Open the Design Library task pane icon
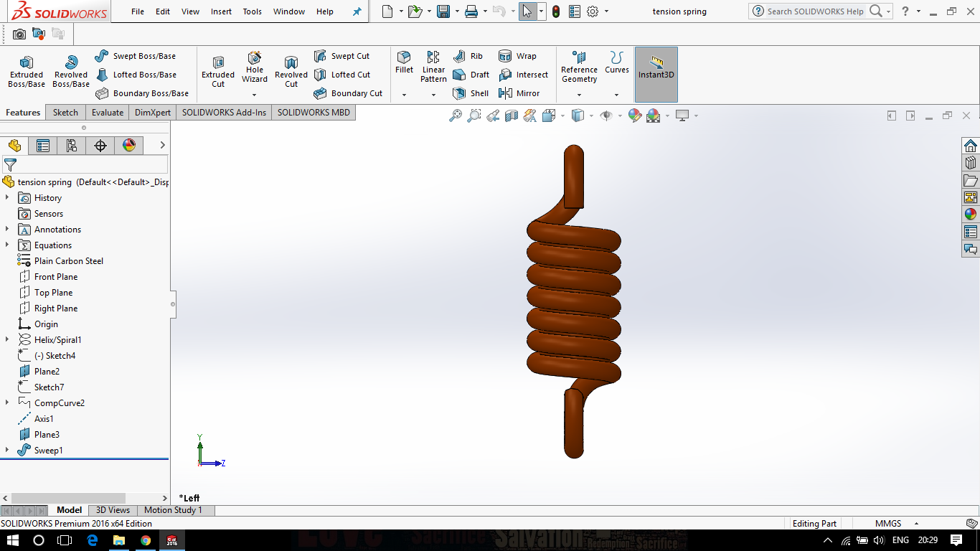Image resolution: width=980 pixels, height=551 pixels. point(971,163)
